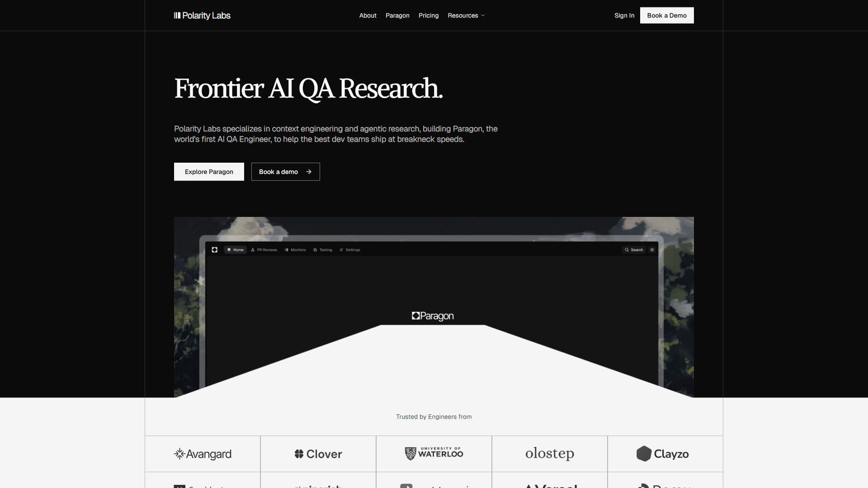Screen dimensions: 868x488
Task: Click the Explore Paragon button
Action: tap(209, 172)
